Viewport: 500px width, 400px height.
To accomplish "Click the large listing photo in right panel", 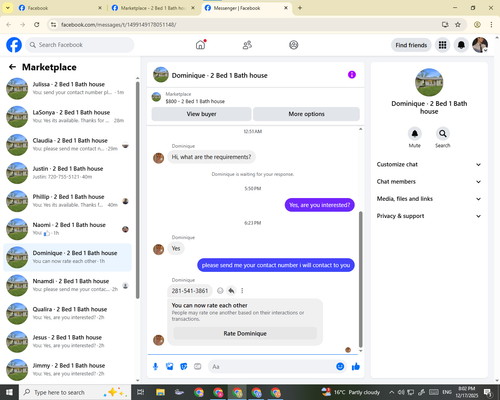I will tap(429, 82).
